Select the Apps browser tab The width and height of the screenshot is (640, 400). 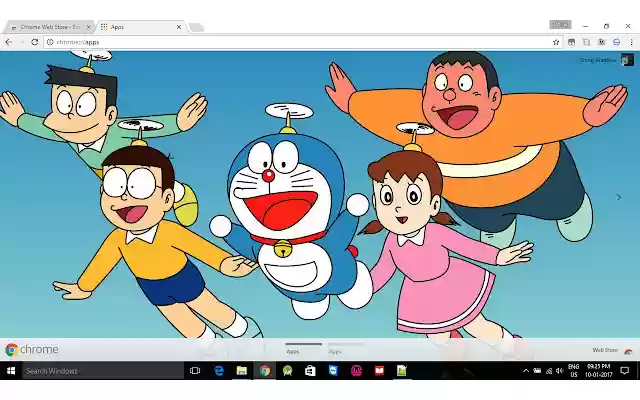(141, 27)
